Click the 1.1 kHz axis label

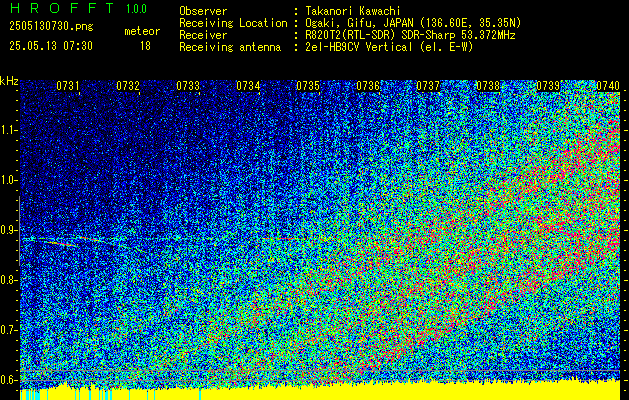8,130
